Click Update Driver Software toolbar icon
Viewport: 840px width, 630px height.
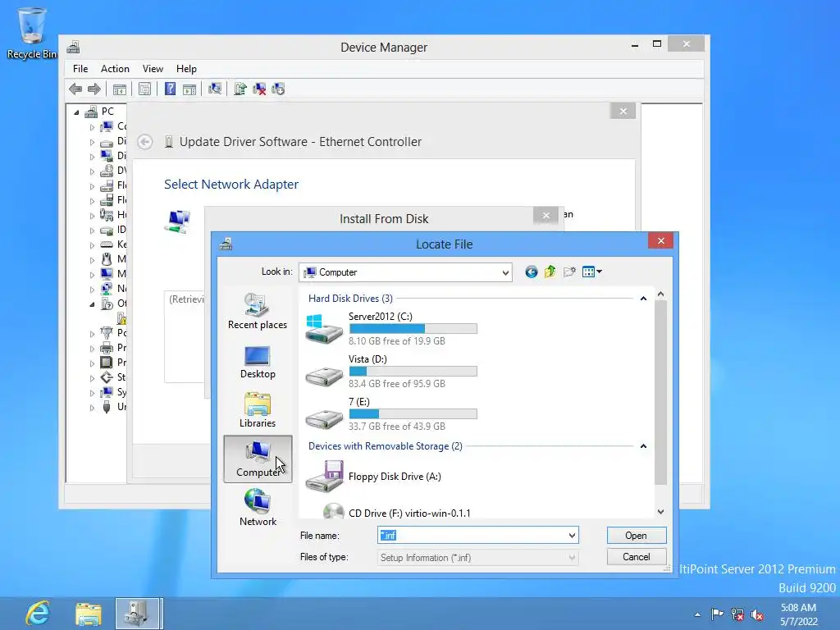point(240,89)
